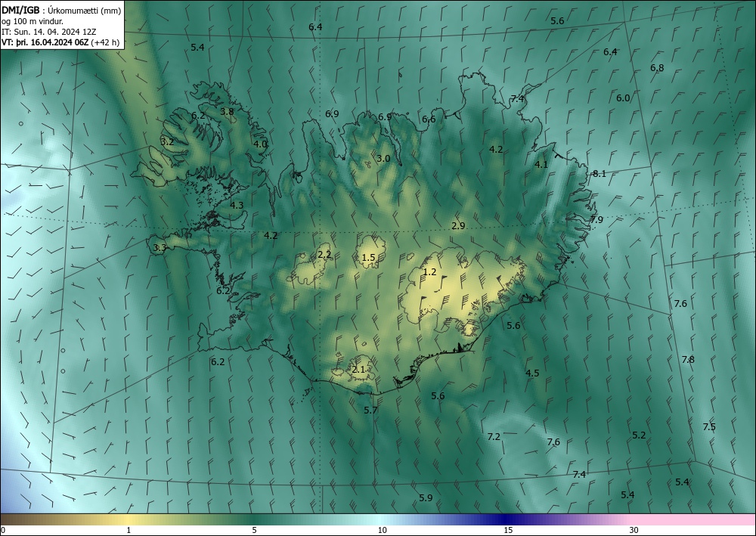Click the "(+42 h)" forecast offset

[x=105, y=42]
